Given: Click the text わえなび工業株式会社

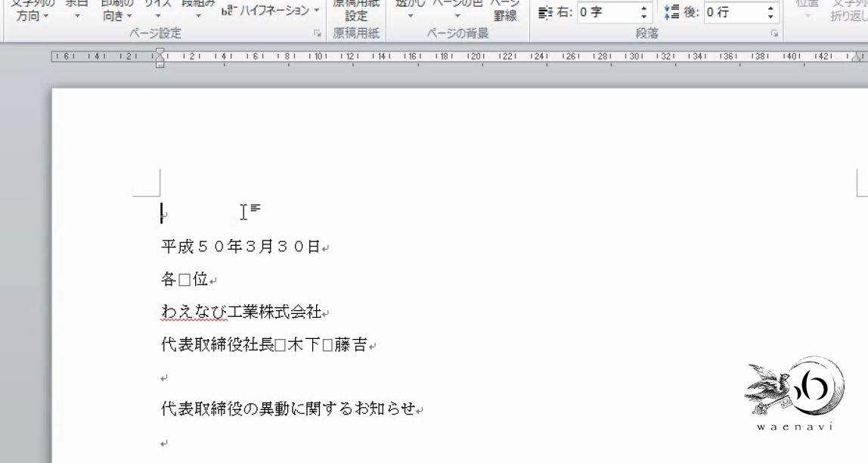Looking at the screenshot, I should click(240, 312).
